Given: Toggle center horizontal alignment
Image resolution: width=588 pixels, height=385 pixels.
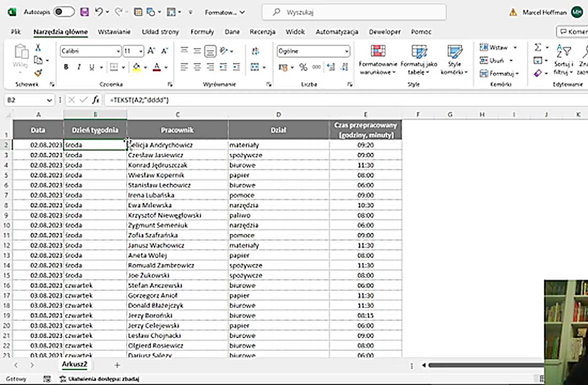Looking at the screenshot, I should 197,67.
